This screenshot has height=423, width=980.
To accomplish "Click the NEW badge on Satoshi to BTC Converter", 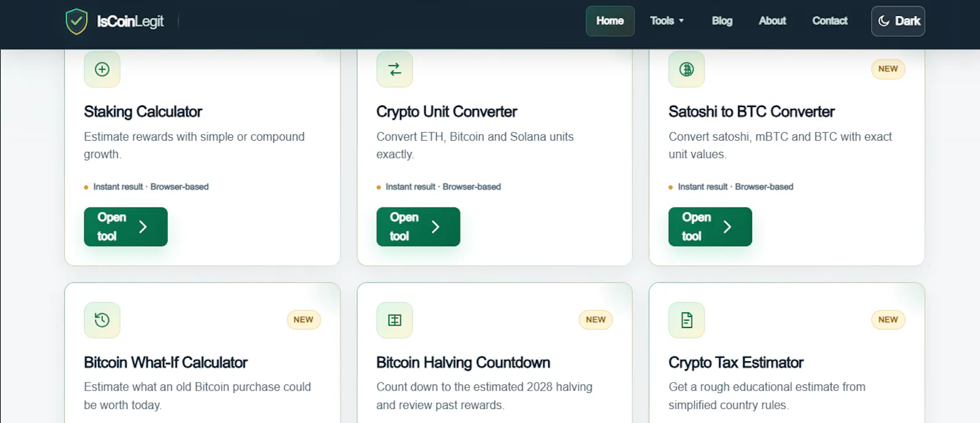I will 888,69.
